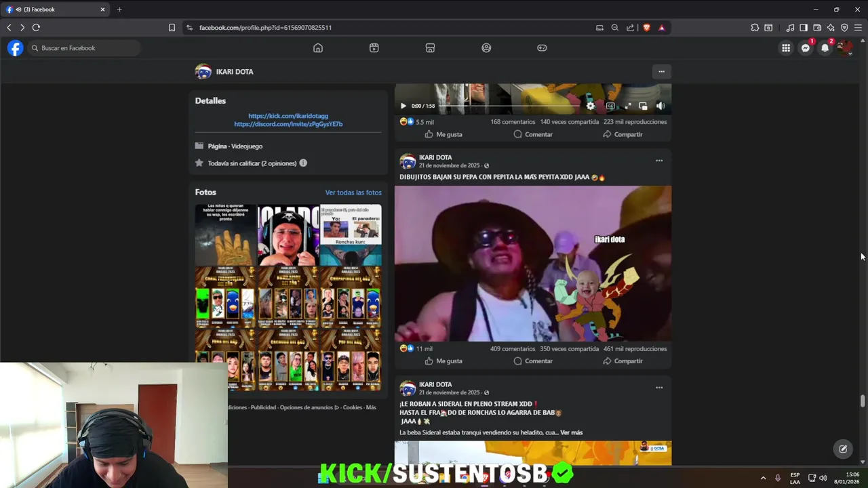Open video settings gear icon
Viewport: 868px width, 488px height.
tap(591, 106)
